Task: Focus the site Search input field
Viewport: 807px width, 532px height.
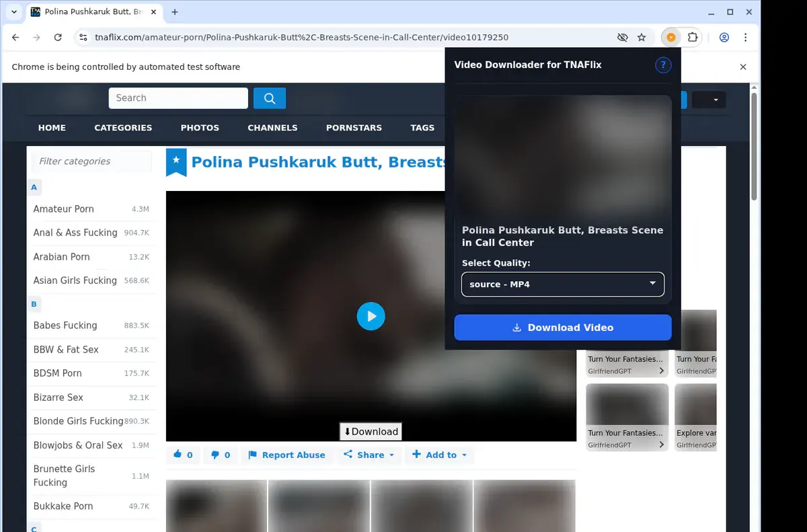Action: coord(178,98)
